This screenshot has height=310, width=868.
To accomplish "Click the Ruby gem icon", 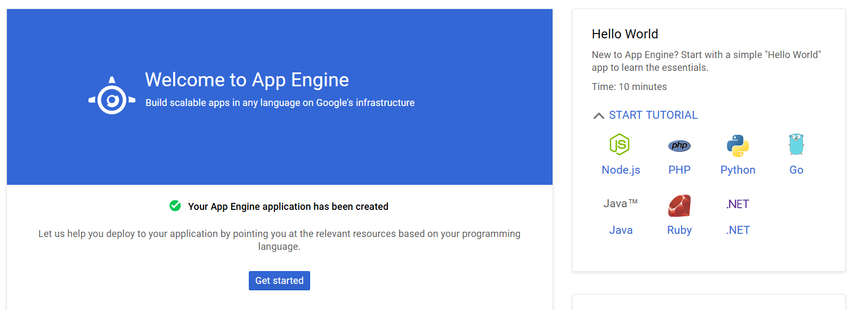I will tap(679, 206).
